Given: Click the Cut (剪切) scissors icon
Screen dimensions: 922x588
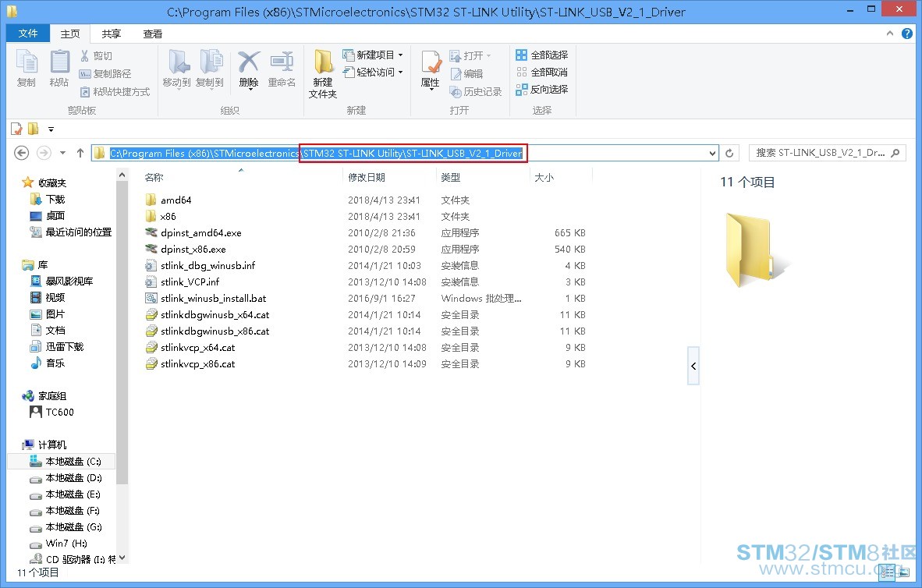Looking at the screenshot, I should [x=85, y=56].
